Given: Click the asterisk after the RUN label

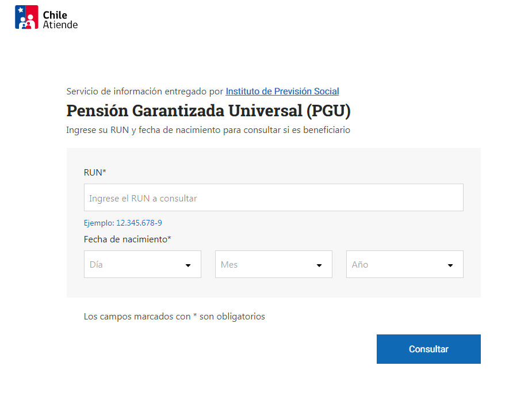Looking at the screenshot, I should click(x=105, y=172).
